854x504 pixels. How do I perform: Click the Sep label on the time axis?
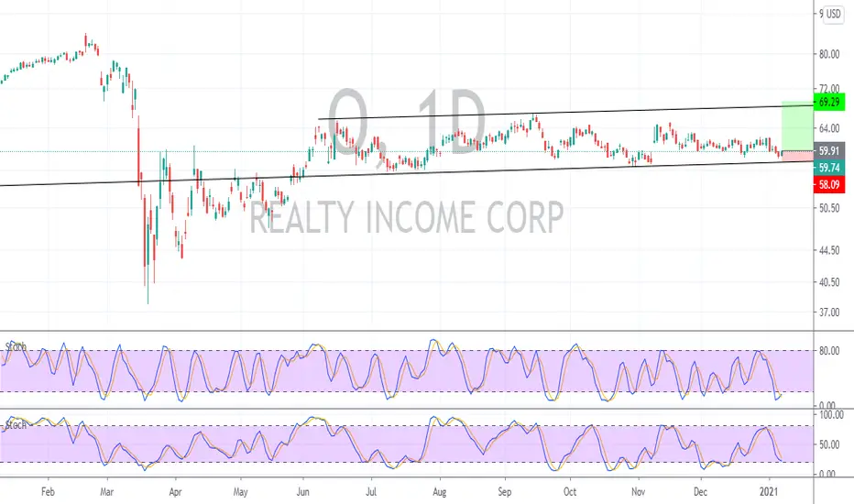click(x=504, y=491)
